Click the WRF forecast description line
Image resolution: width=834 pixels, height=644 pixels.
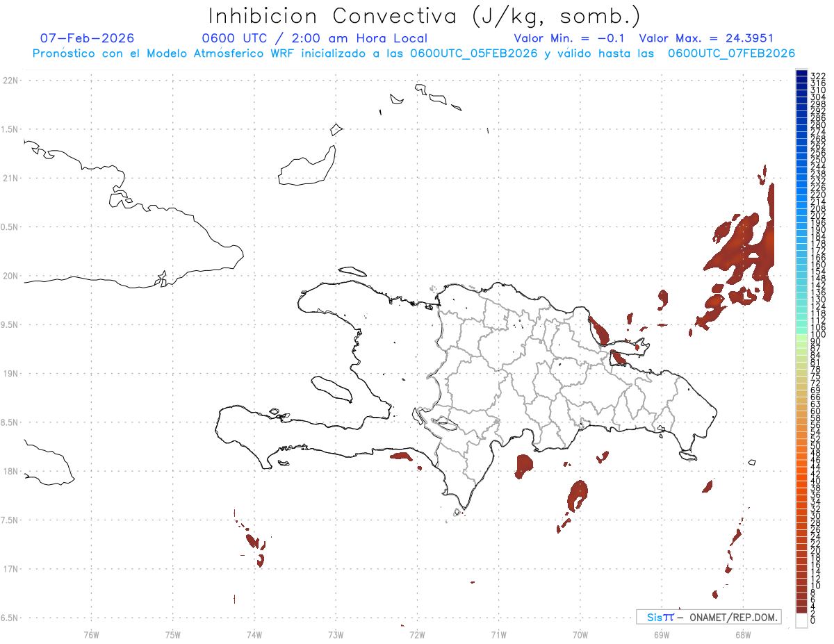click(x=414, y=53)
